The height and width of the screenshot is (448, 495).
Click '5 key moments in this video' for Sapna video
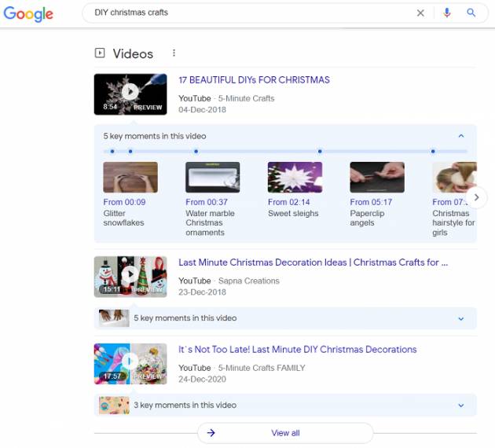coord(185,318)
